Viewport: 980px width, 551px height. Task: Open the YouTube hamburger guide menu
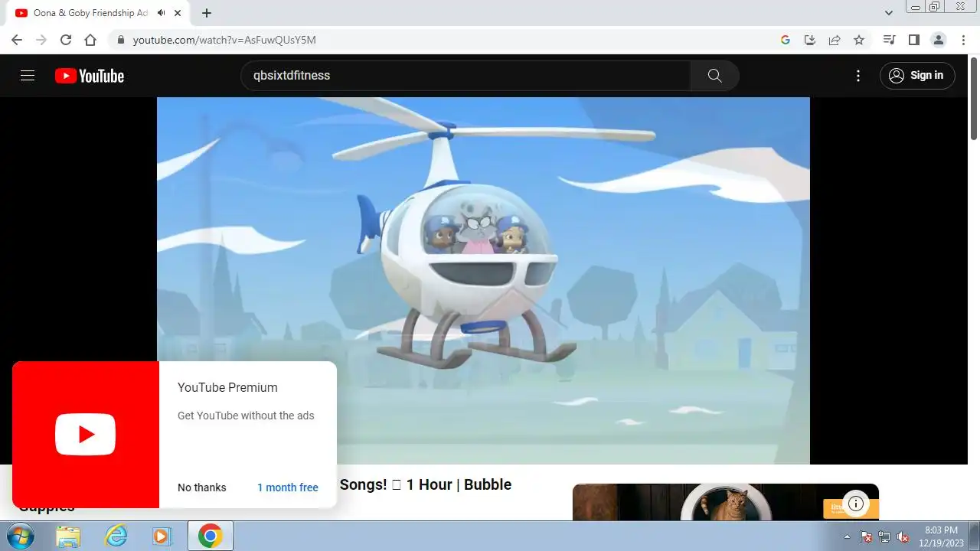coord(28,76)
